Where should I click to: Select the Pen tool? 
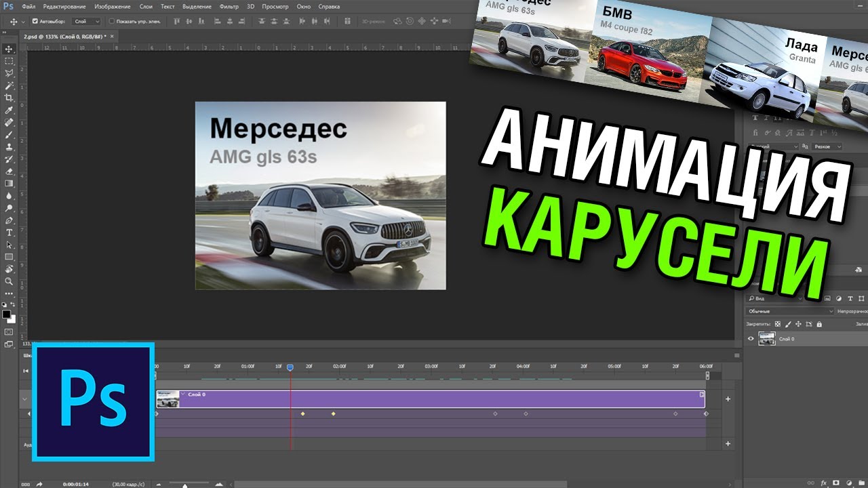click(9, 220)
